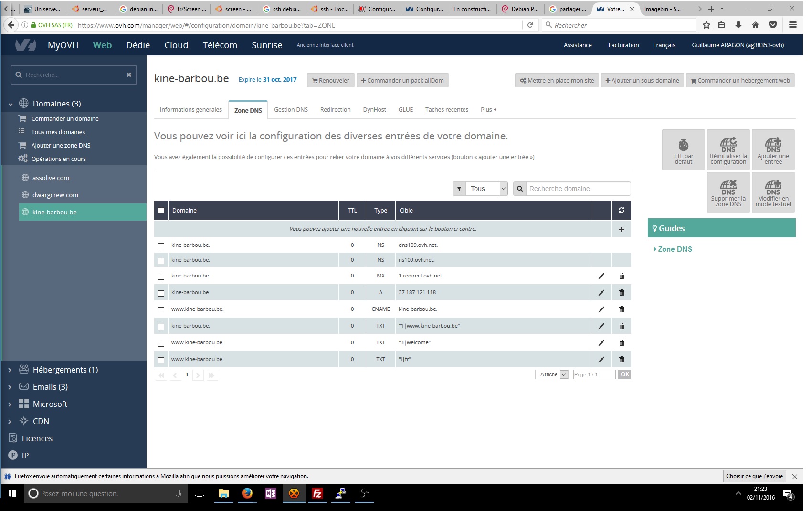The height and width of the screenshot is (511, 812).
Task: Refresh the DNS table with reload icon
Action: click(621, 210)
